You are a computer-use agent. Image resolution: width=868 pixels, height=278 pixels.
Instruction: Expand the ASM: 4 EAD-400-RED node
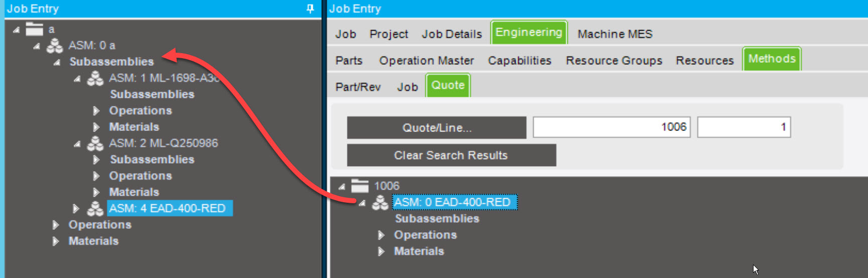(76, 208)
